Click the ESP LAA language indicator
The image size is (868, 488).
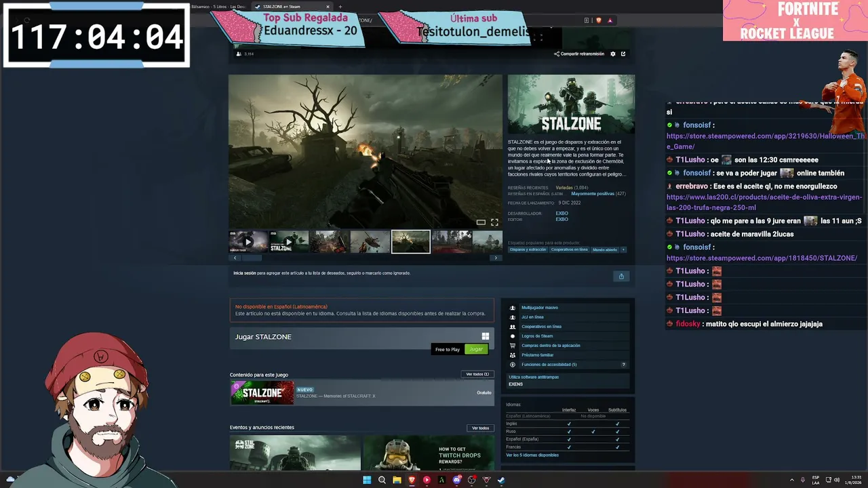pyautogui.click(x=816, y=480)
